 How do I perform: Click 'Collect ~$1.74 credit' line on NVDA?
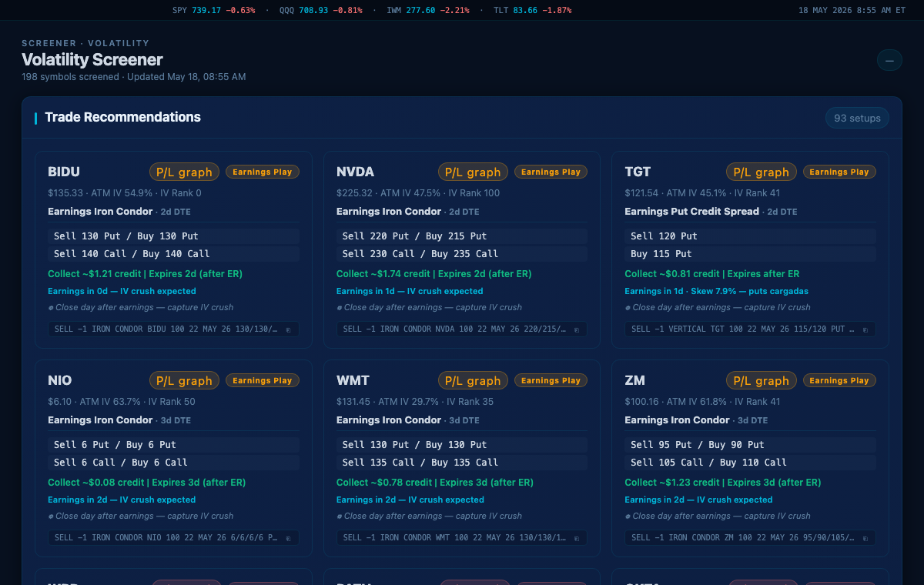coord(434,274)
